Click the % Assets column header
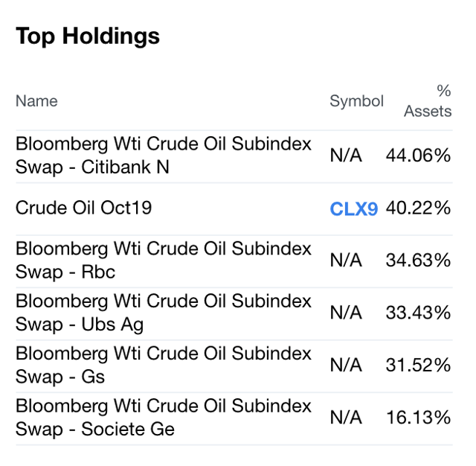The image size is (476, 466). [428, 101]
